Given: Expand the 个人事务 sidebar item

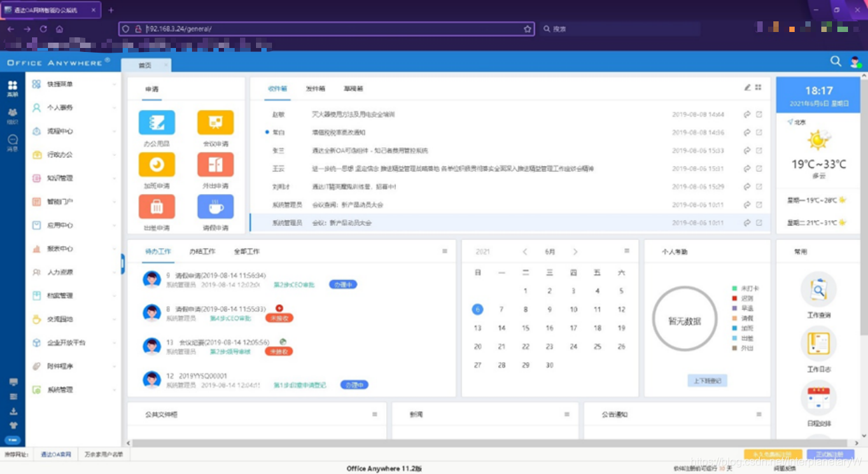Looking at the screenshot, I should (x=73, y=108).
